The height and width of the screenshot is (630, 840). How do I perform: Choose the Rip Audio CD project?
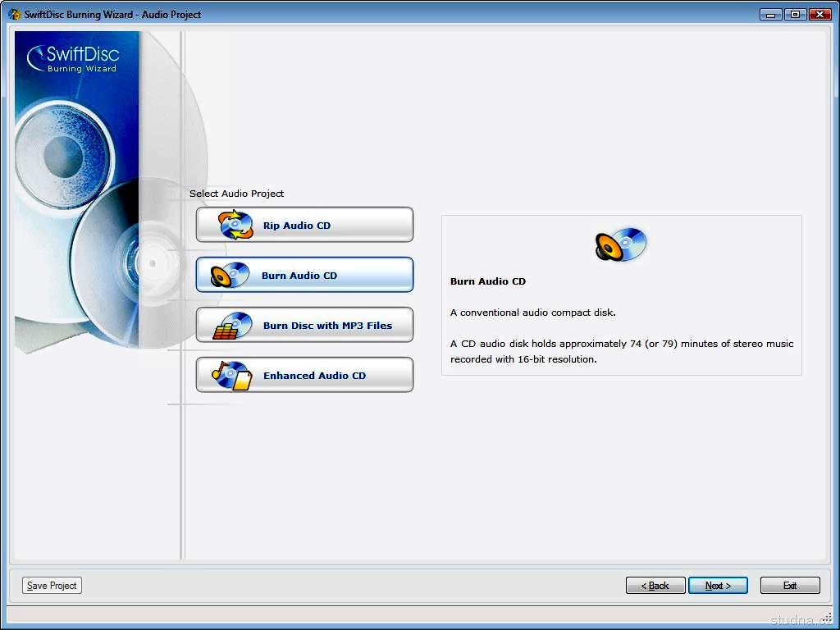click(x=304, y=225)
